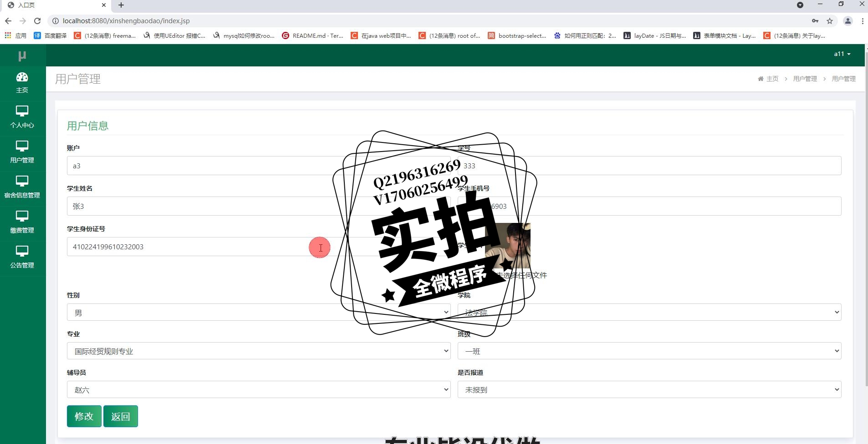Open Chrome's three-dot menu
This screenshot has height=444, width=868.
(x=863, y=21)
